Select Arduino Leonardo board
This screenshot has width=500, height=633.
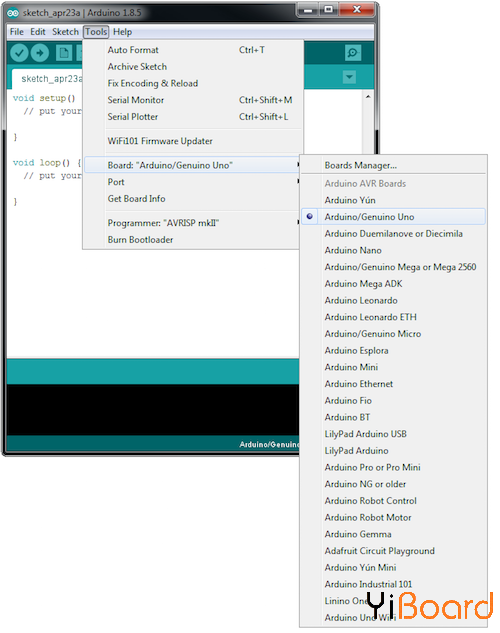pos(393,300)
